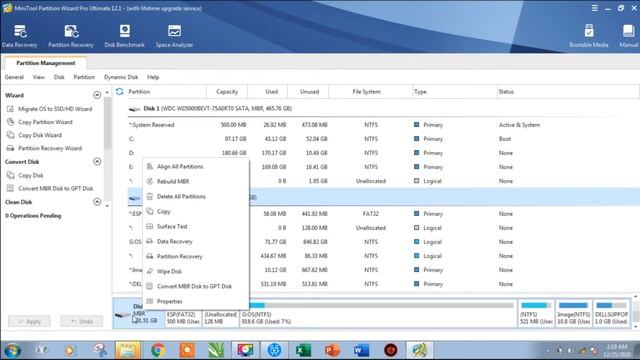Sort by Capacity column header
Screen dimensions: 640x360
click(x=227, y=91)
